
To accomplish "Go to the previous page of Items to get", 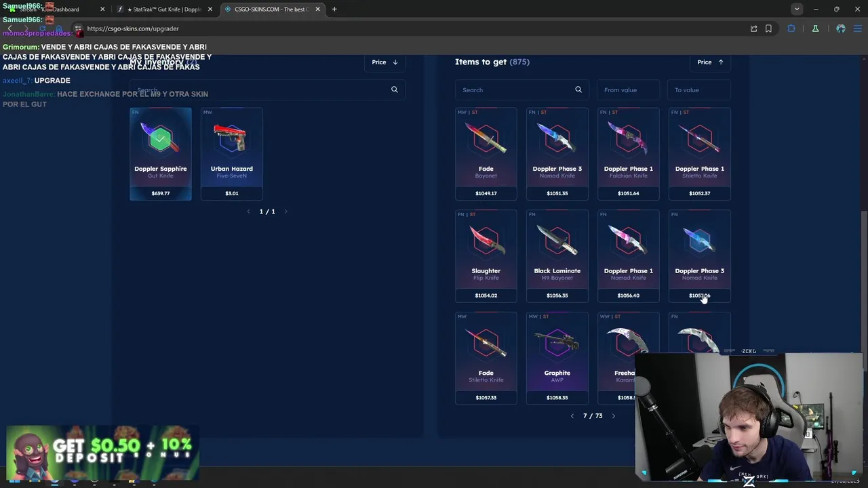I will click(x=572, y=416).
